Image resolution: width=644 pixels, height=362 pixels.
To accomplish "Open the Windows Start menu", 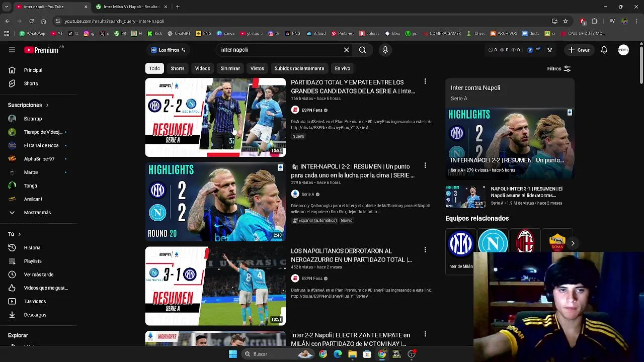I will [x=232, y=354].
